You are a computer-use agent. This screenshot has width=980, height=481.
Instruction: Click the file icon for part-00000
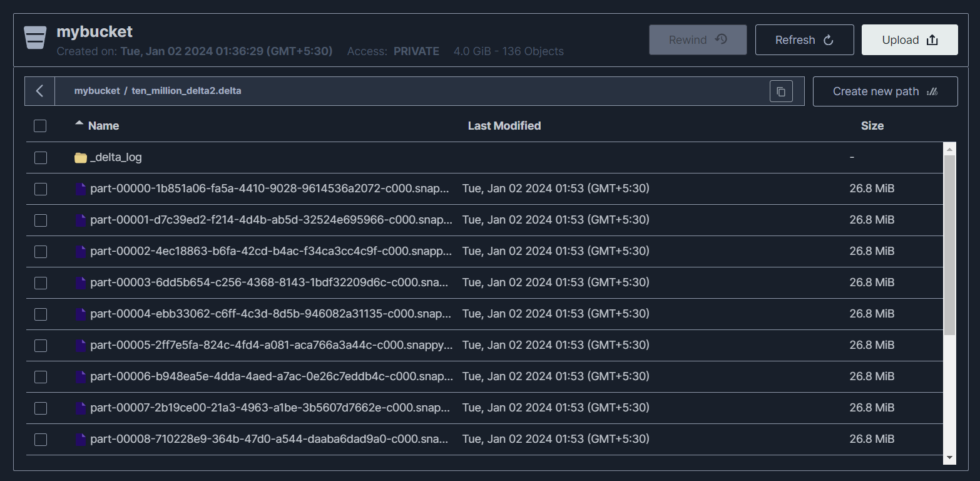click(x=81, y=189)
